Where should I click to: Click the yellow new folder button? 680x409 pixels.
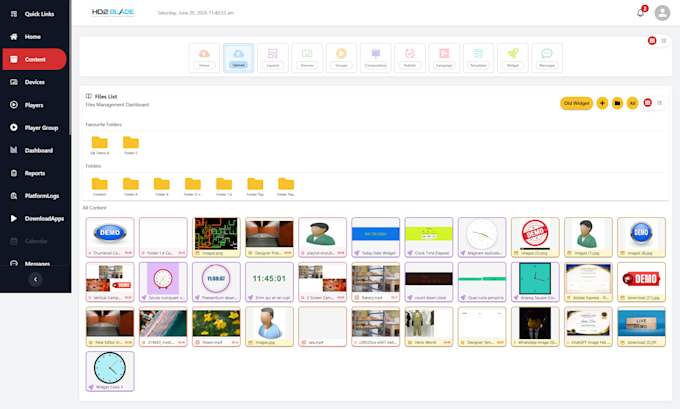617,103
